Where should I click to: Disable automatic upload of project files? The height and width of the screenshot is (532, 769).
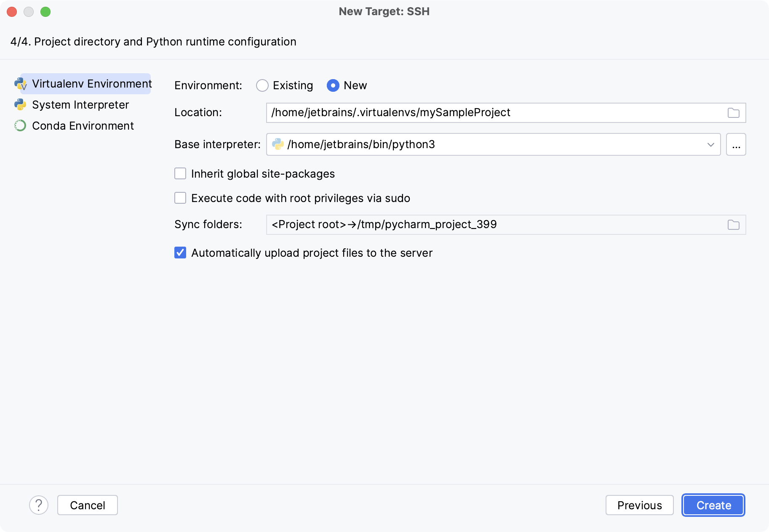tap(180, 253)
